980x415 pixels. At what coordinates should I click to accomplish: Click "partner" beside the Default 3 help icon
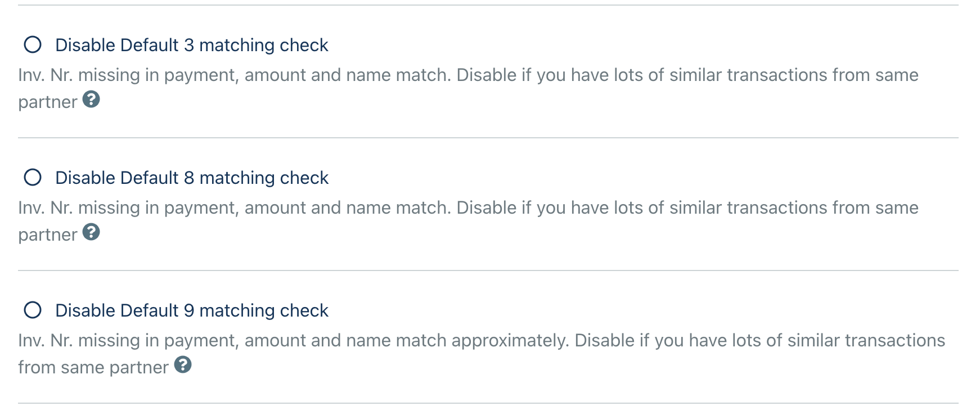(x=47, y=102)
